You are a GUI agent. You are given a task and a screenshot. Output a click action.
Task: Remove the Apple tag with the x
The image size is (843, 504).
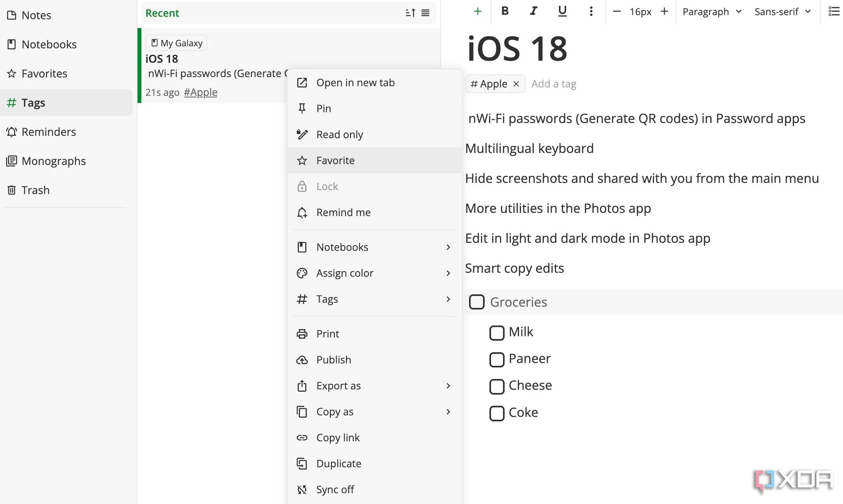(x=516, y=84)
